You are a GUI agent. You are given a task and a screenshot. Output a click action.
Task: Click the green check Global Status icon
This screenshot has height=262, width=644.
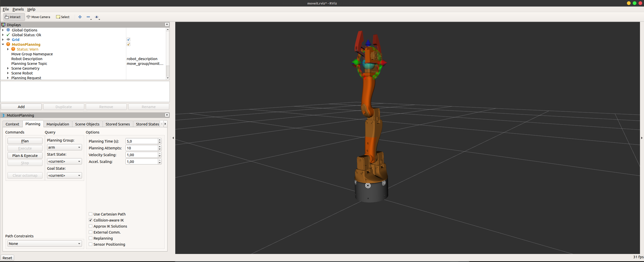(x=8, y=35)
